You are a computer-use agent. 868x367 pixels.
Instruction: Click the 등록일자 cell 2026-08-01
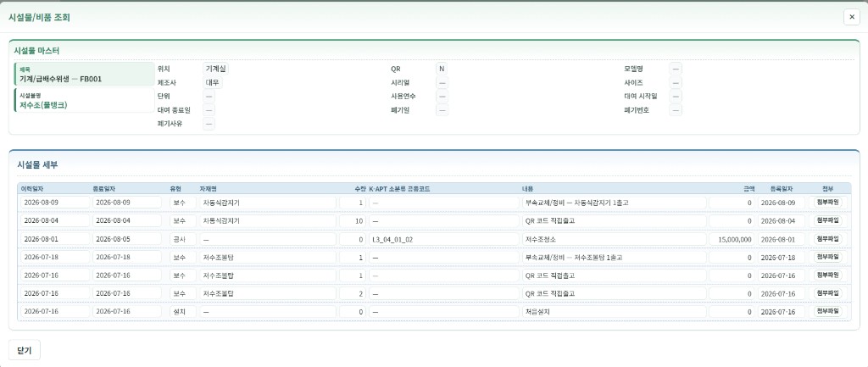click(781, 239)
